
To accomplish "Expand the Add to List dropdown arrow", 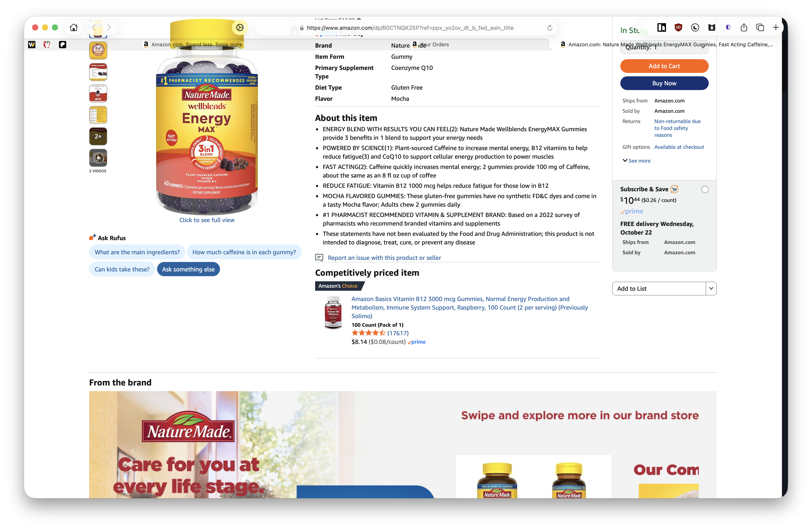I will tap(711, 288).
